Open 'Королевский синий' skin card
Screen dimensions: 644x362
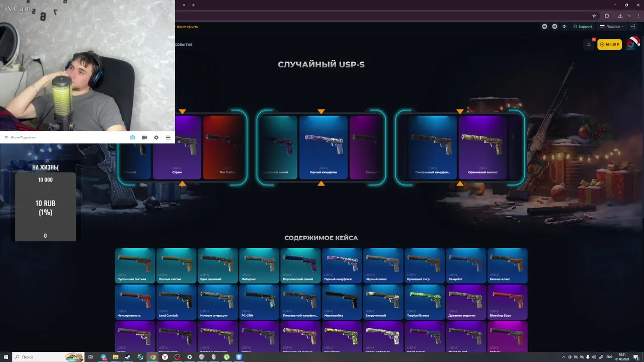(x=300, y=265)
